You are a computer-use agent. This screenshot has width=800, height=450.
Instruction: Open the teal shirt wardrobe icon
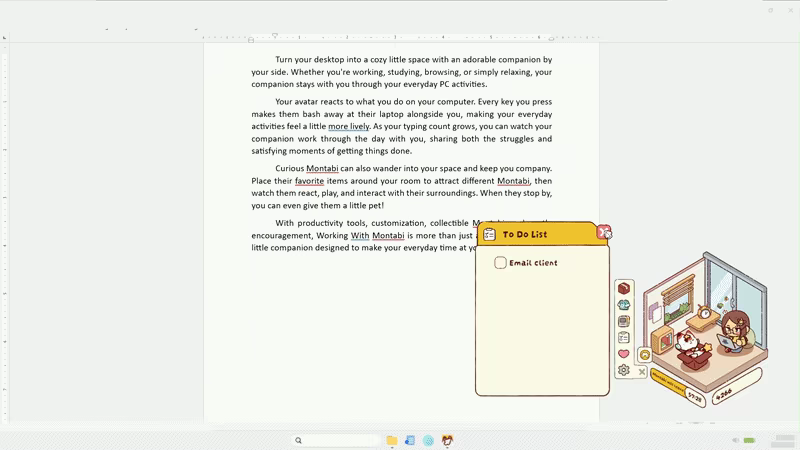tap(623, 305)
